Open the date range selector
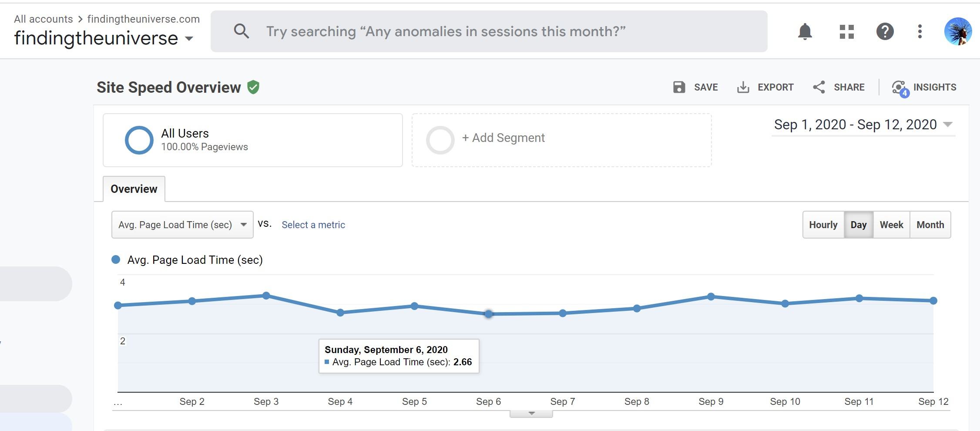This screenshot has height=431, width=980. pos(863,125)
